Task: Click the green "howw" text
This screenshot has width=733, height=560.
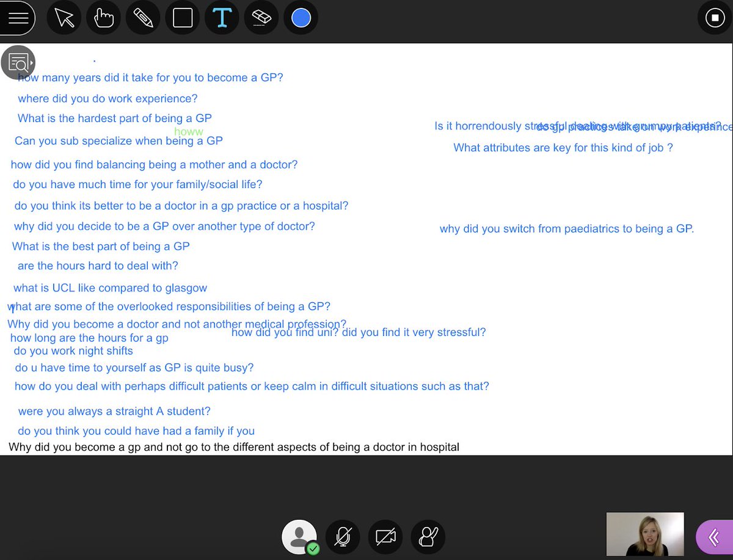Action: click(189, 131)
